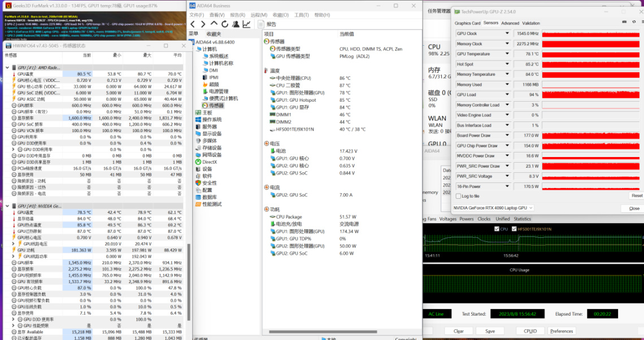Image resolution: width=644 pixels, height=340 pixels.
Task: Enable the Log to file checkbox
Action: 458,196
